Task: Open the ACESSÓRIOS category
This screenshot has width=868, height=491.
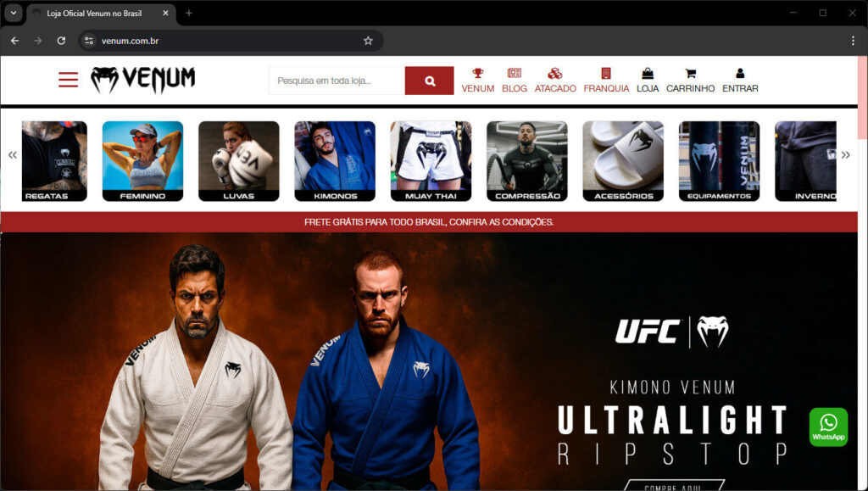Action: coord(623,161)
